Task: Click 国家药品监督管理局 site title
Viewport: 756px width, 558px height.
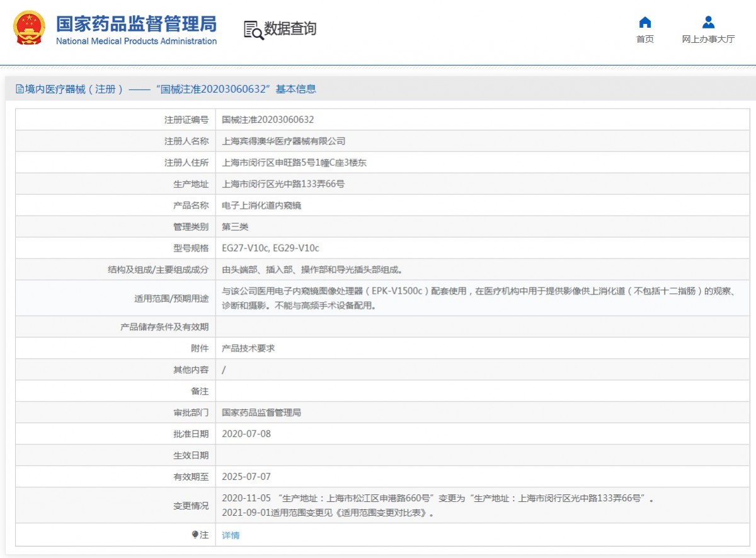Action: click(136, 23)
